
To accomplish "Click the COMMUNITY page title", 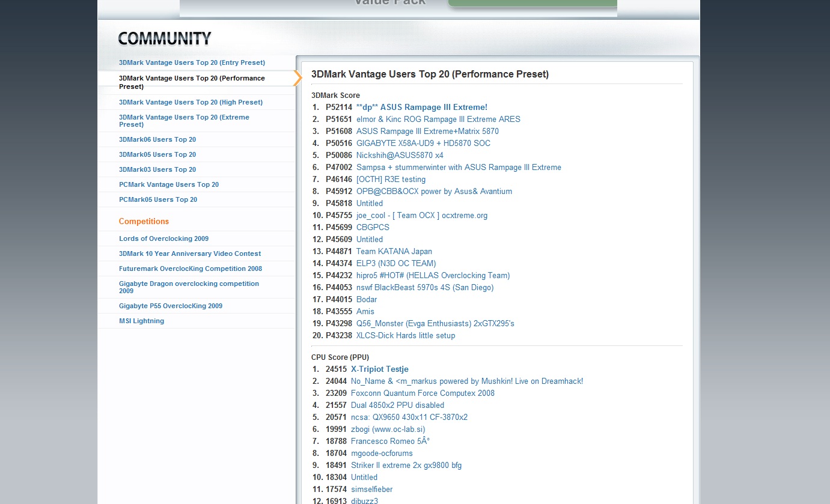I will pos(165,38).
